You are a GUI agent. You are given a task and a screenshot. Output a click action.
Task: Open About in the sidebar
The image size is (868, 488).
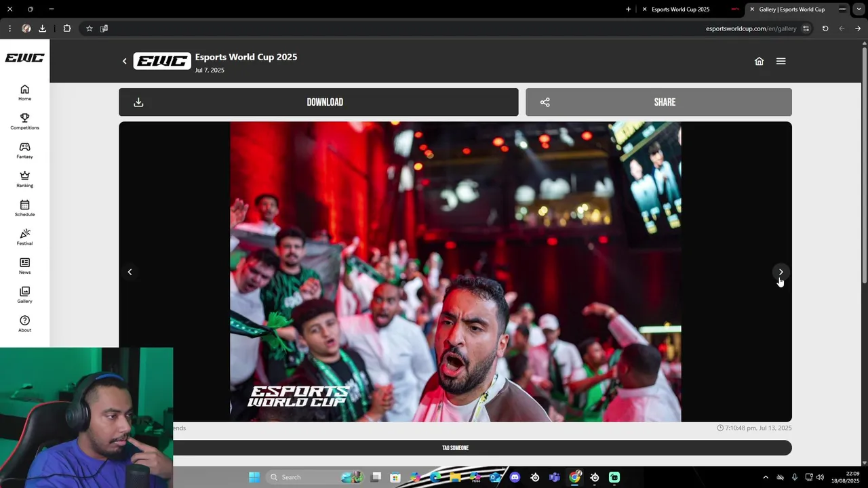point(24,324)
